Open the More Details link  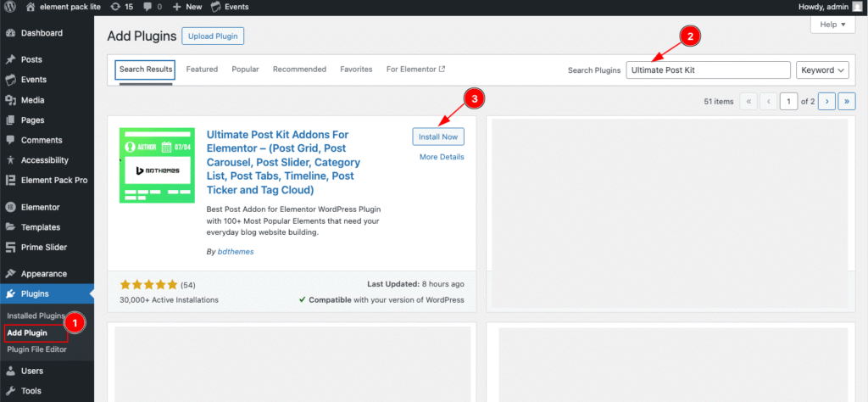click(442, 157)
